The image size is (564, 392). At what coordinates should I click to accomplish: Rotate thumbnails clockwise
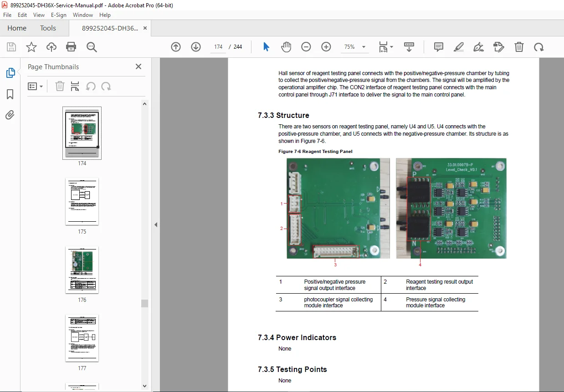point(106,87)
